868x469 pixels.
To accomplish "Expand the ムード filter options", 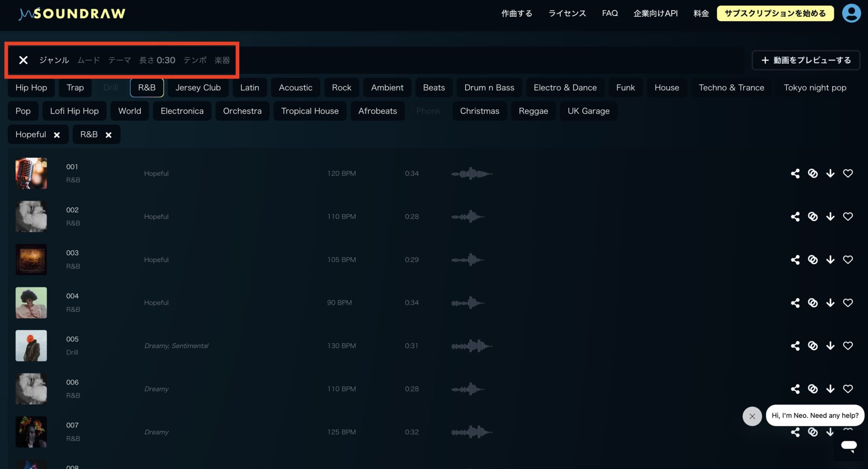I will (x=89, y=60).
